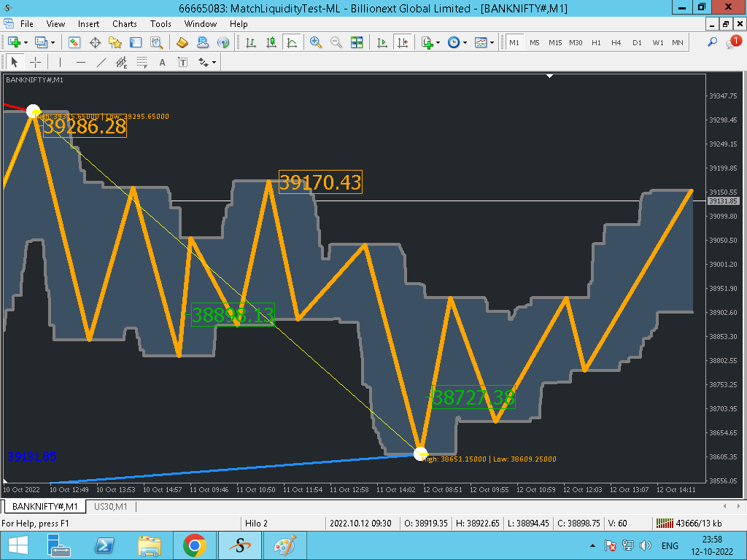Open the Indicators list icon
The width and height of the screenshot is (747, 560).
click(x=427, y=42)
